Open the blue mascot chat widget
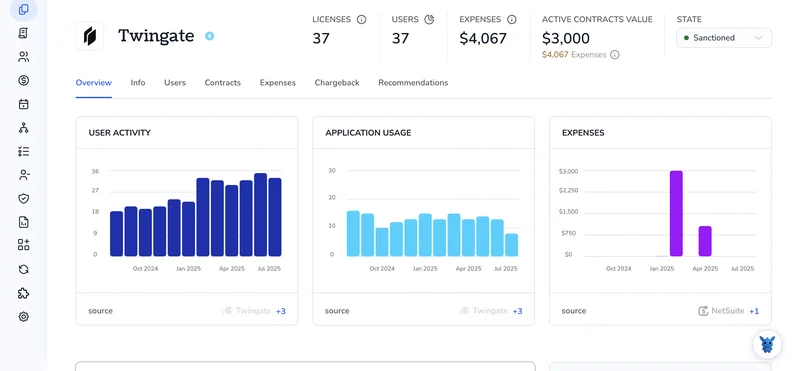800x371 pixels. (x=767, y=344)
